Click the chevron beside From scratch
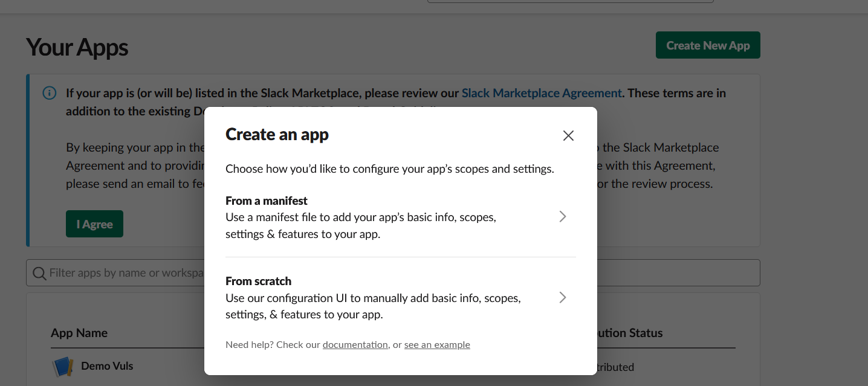This screenshot has height=386, width=868. click(563, 297)
